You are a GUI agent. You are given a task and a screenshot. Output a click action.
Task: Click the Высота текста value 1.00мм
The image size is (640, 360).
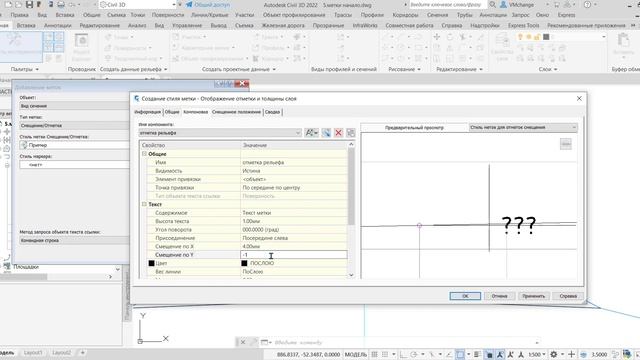(294, 221)
